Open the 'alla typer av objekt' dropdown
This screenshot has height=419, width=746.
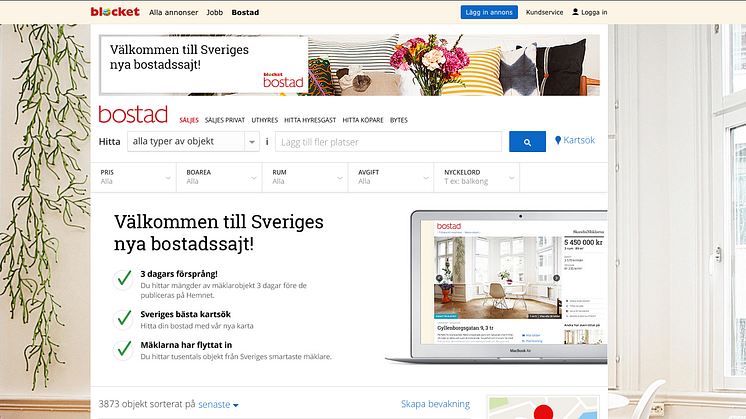click(193, 142)
